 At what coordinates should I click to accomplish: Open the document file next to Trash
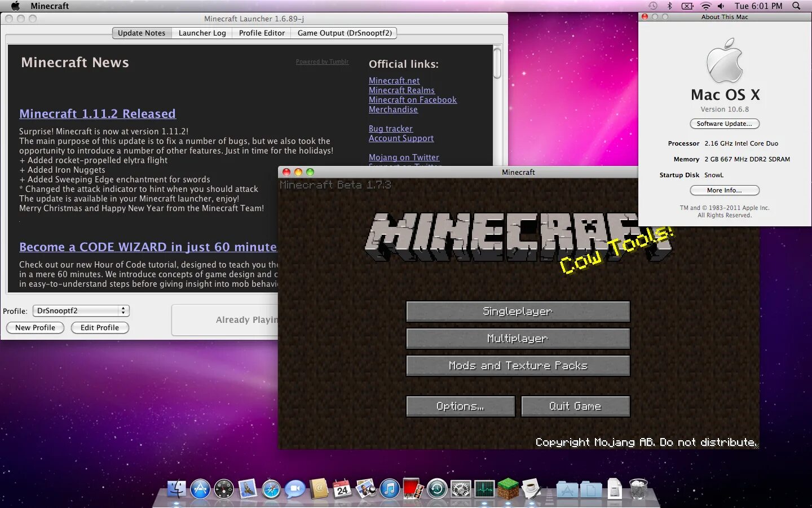point(615,489)
